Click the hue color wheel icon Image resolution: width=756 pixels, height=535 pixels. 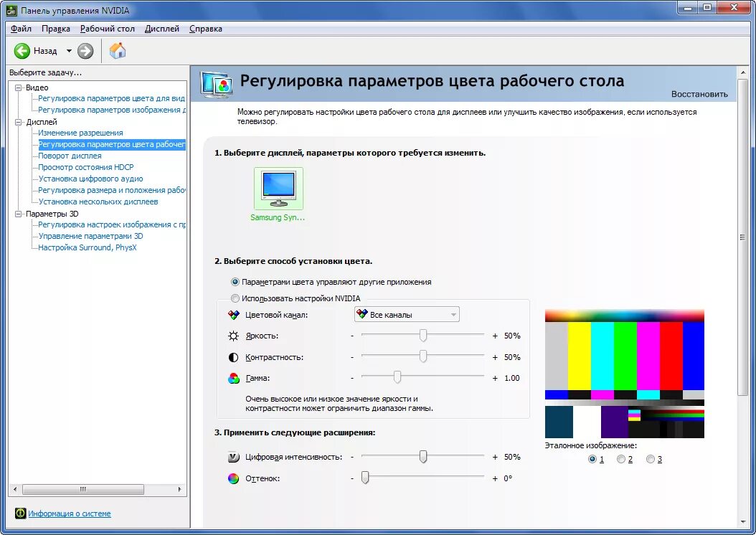(x=233, y=478)
